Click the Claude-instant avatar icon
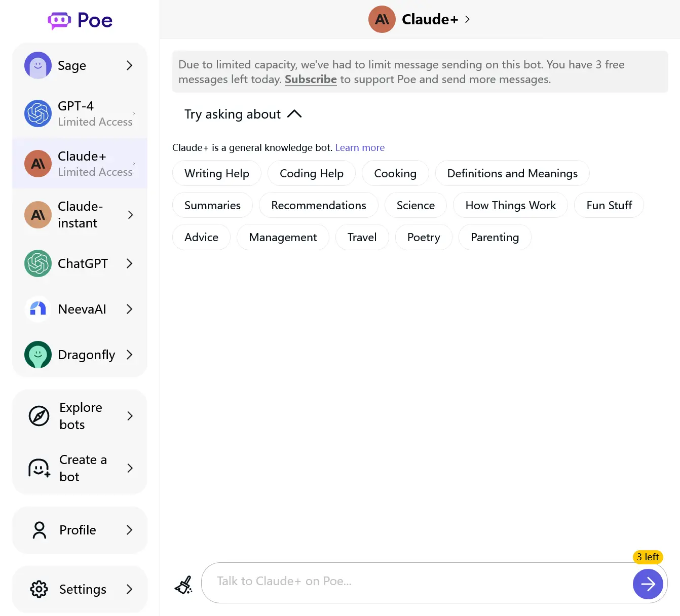Image resolution: width=680 pixels, height=616 pixels. (38, 215)
